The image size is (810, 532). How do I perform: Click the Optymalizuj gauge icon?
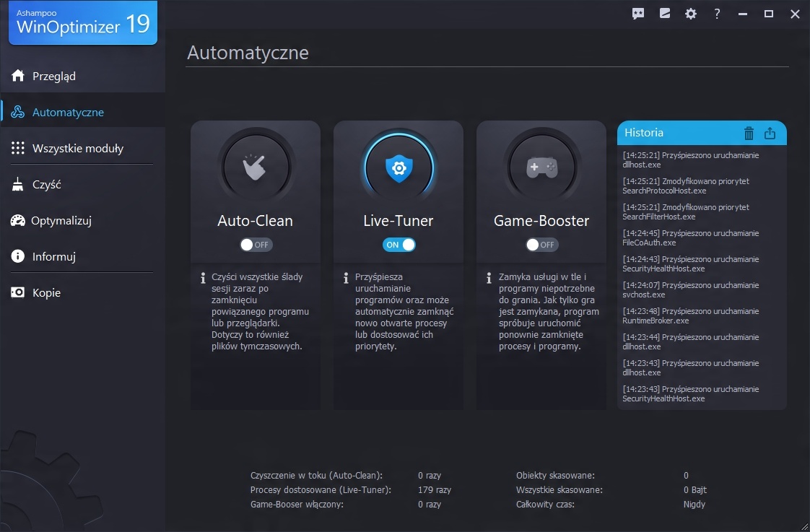coord(18,221)
